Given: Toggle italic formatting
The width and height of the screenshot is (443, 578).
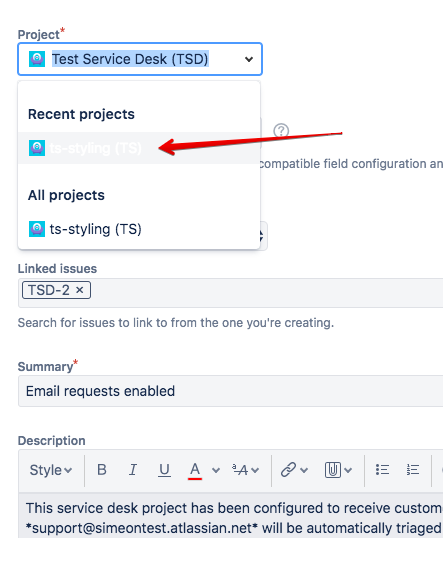Looking at the screenshot, I should coord(133,470).
